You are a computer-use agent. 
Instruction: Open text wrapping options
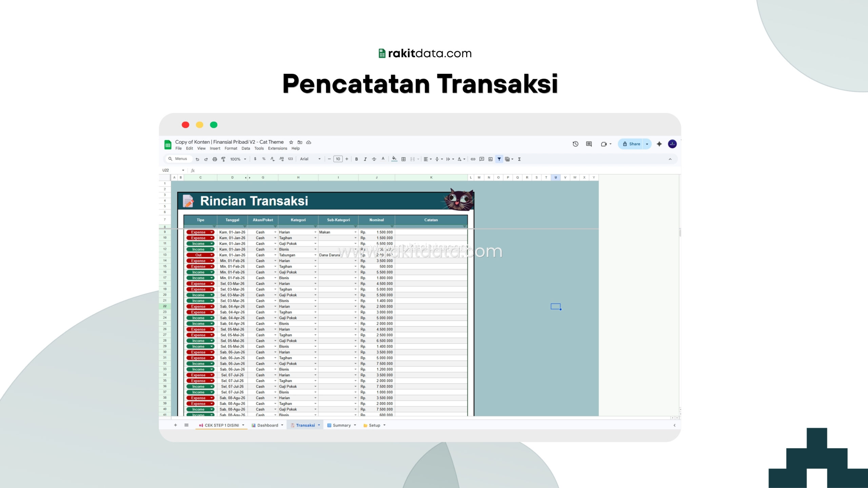click(450, 159)
